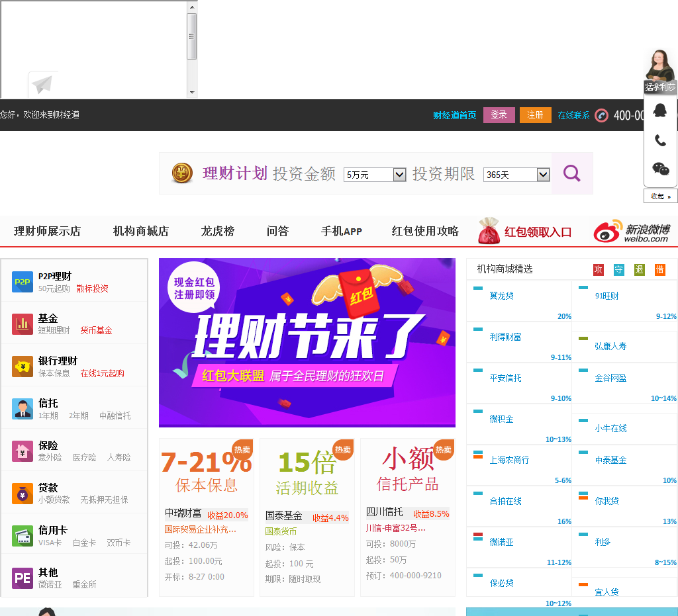Click the 无抵押无担保 loan link
The image size is (678, 616).
(x=104, y=500)
